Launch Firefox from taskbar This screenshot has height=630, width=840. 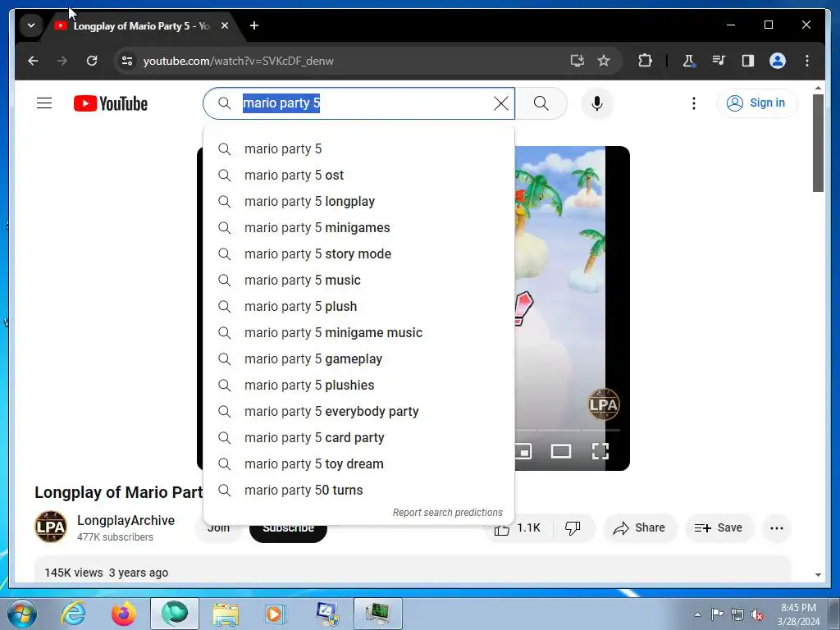pos(123,614)
